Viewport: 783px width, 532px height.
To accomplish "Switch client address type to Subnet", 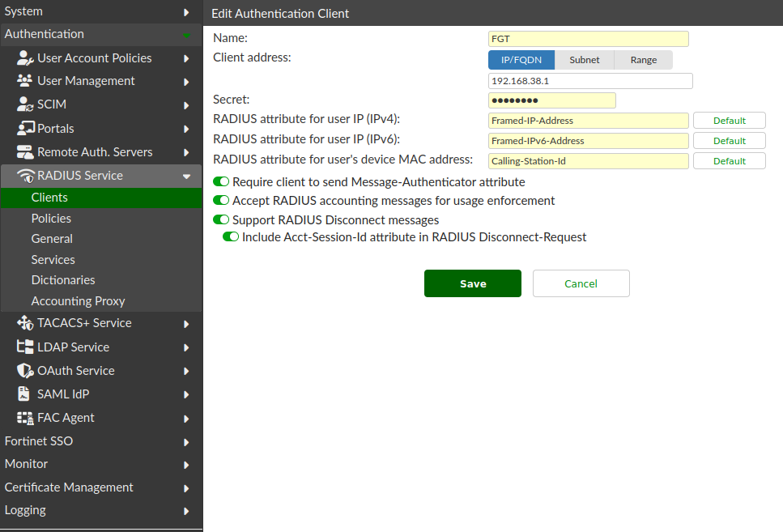I will (584, 59).
